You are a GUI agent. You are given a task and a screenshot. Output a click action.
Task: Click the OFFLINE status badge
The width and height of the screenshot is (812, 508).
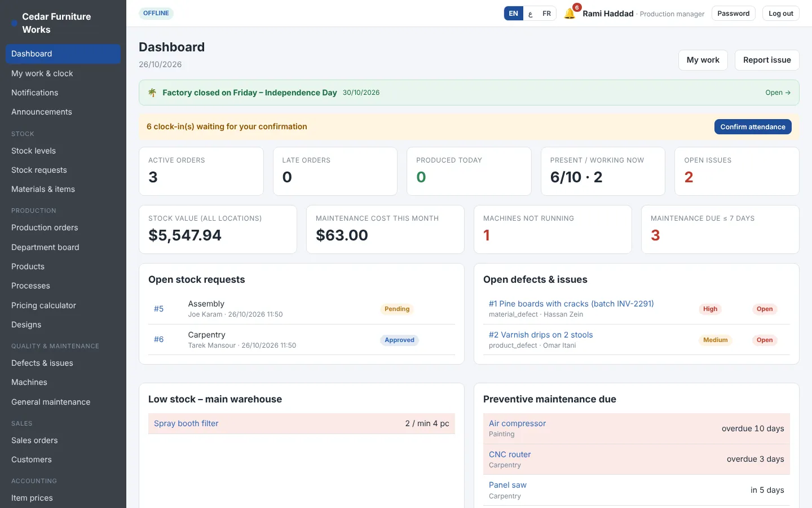pos(156,13)
